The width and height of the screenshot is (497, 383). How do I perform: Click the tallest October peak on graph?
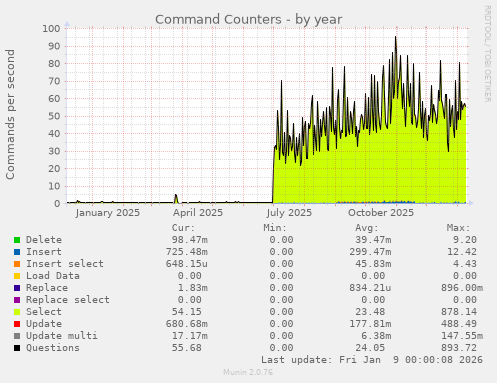[396, 37]
